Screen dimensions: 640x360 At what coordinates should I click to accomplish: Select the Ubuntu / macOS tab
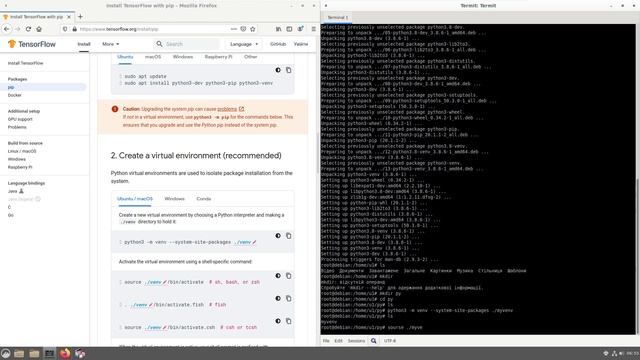pyautogui.click(x=135, y=199)
